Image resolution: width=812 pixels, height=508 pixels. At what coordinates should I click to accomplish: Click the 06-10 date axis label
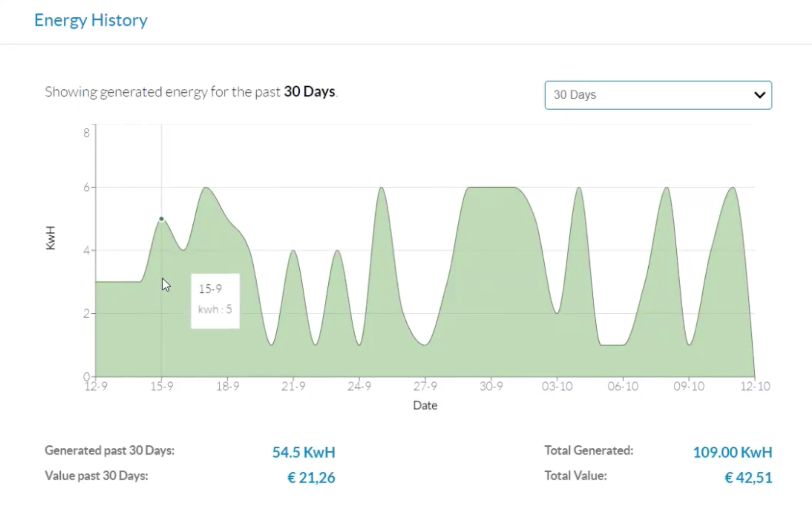pyautogui.click(x=623, y=386)
